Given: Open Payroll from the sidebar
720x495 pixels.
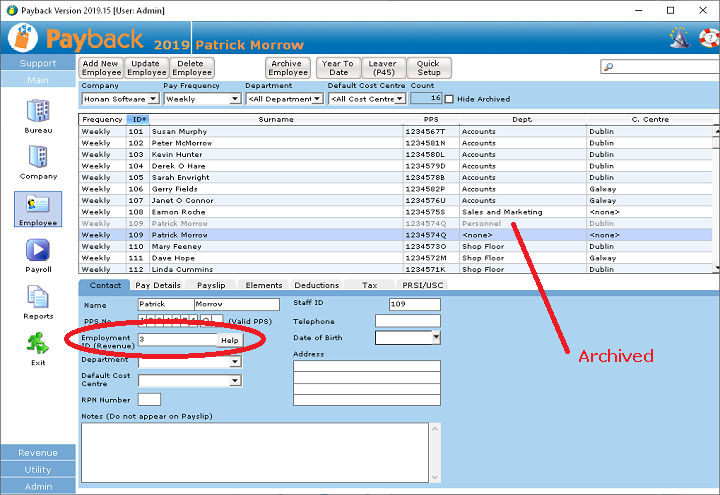Looking at the screenshot, I should click(x=38, y=251).
